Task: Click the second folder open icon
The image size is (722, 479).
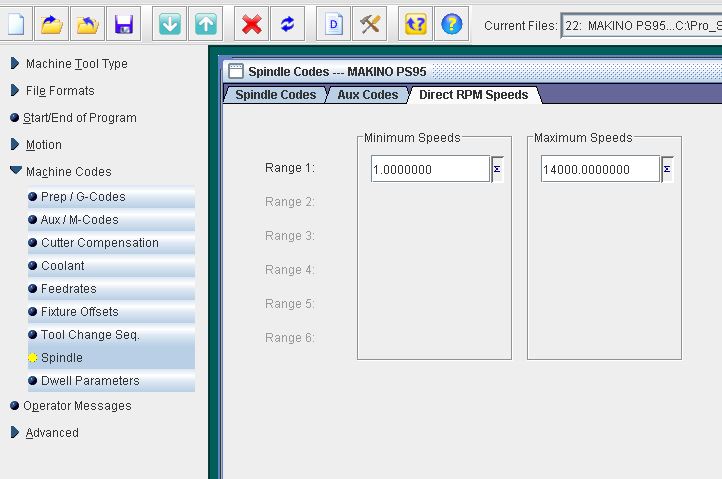Action: pos(87,24)
